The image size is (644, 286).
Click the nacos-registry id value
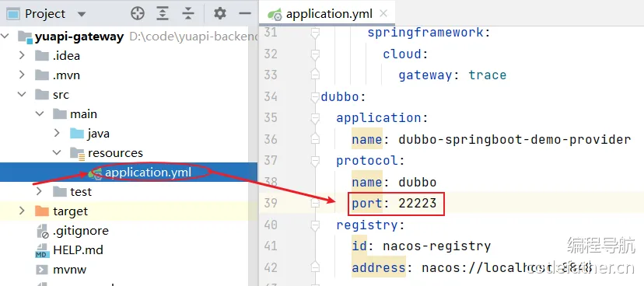tap(436, 246)
